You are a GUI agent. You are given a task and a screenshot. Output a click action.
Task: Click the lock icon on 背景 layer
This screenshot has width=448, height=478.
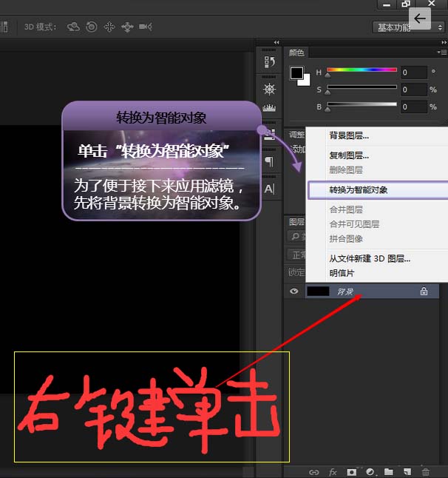(424, 292)
